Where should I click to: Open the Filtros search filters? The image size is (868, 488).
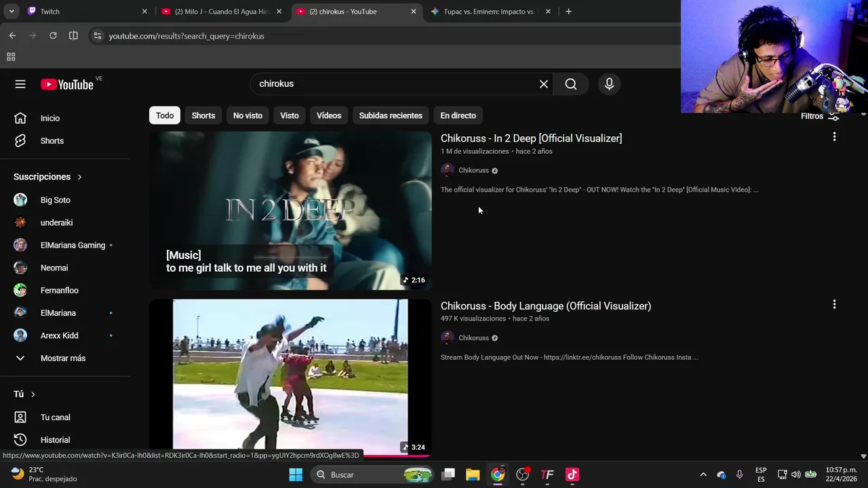[820, 117]
